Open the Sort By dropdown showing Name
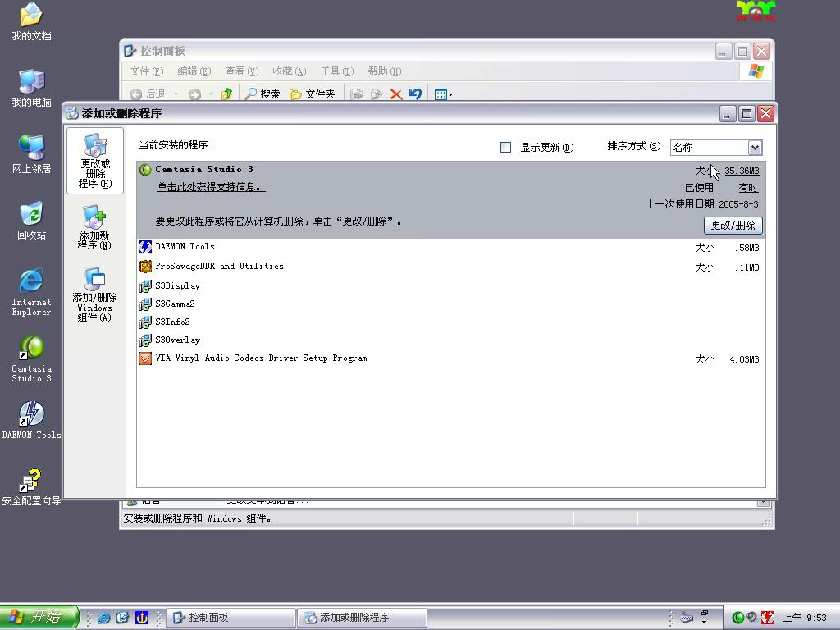Screen dimensions: 840x630 tap(716, 148)
